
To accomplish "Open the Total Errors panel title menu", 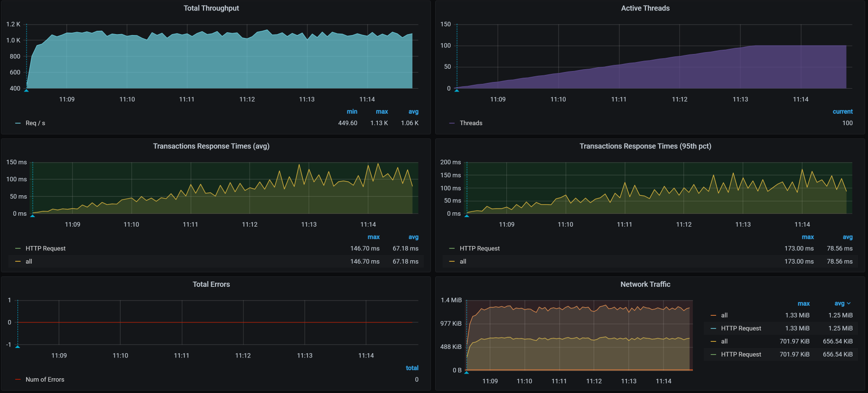I will pos(211,284).
